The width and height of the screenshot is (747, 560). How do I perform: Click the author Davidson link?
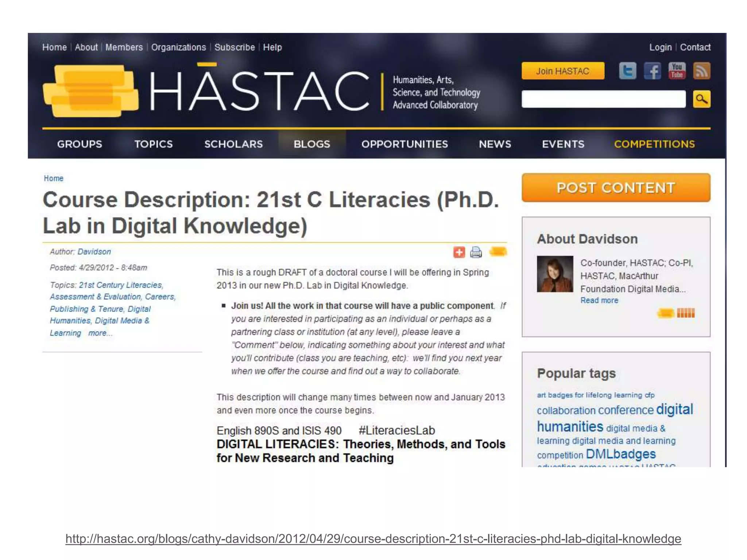(x=94, y=252)
